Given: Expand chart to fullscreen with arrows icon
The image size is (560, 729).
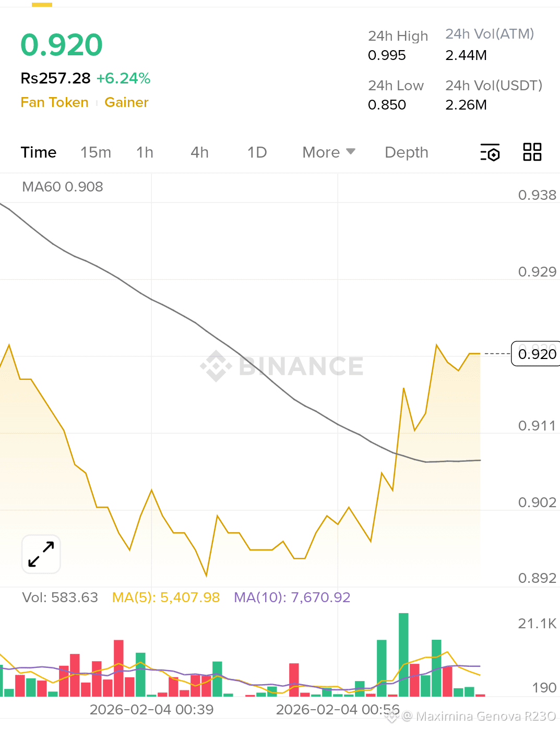Looking at the screenshot, I should click(x=41, y=554).
